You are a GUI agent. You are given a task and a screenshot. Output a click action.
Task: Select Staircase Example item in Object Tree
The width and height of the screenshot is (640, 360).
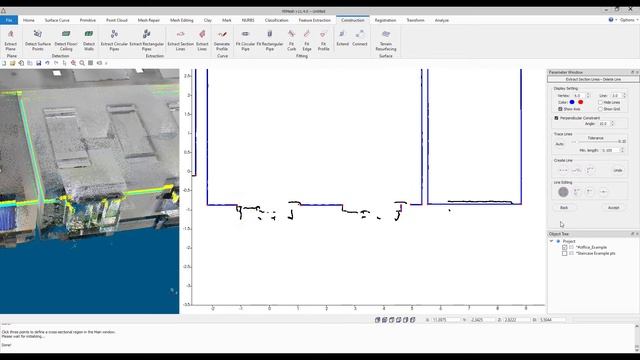[596, 253]
